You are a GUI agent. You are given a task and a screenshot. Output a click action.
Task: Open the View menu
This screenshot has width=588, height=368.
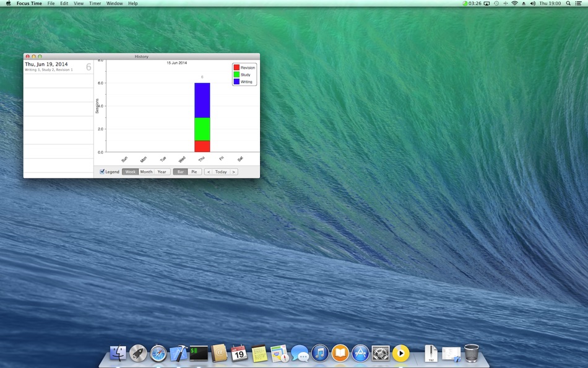coord(79,3)
